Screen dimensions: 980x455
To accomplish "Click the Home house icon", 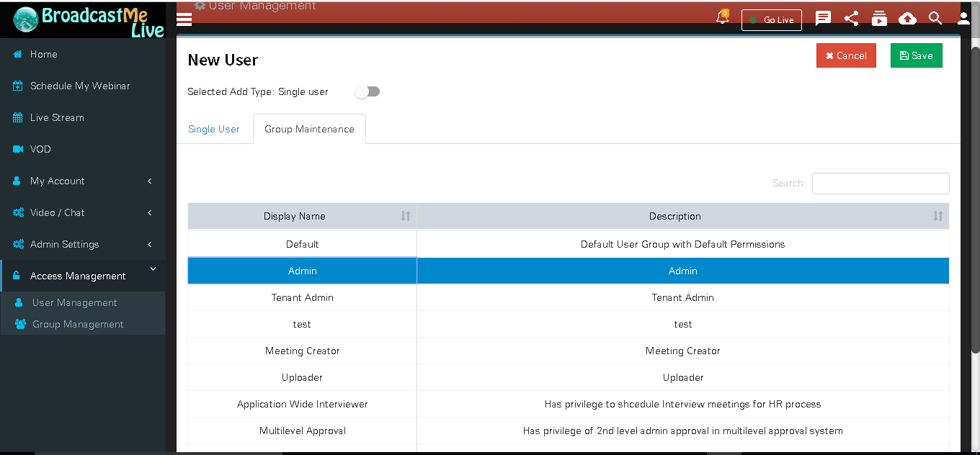I will tap(18, 54).
